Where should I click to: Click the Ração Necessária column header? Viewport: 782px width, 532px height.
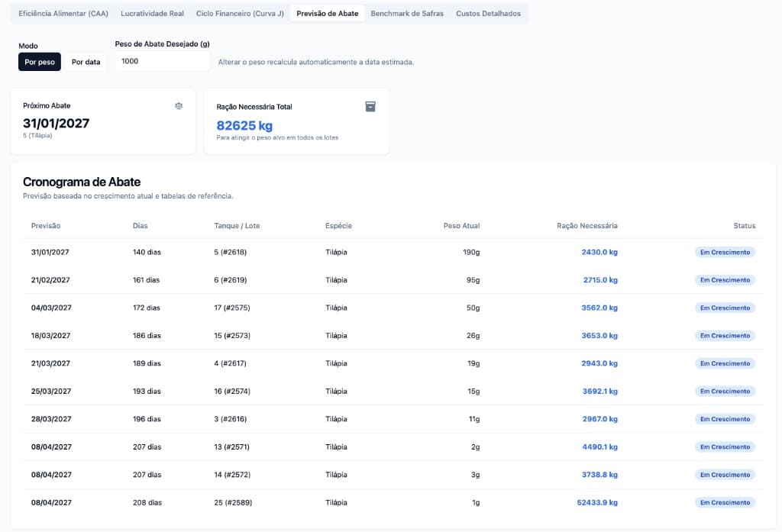click(x=587, y=226)
